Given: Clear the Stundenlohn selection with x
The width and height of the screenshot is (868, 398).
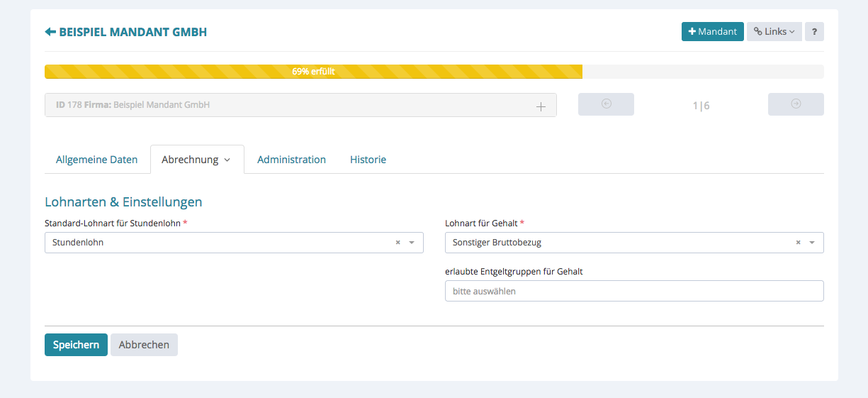Looking at the screenshot, I should coord(398,243).
